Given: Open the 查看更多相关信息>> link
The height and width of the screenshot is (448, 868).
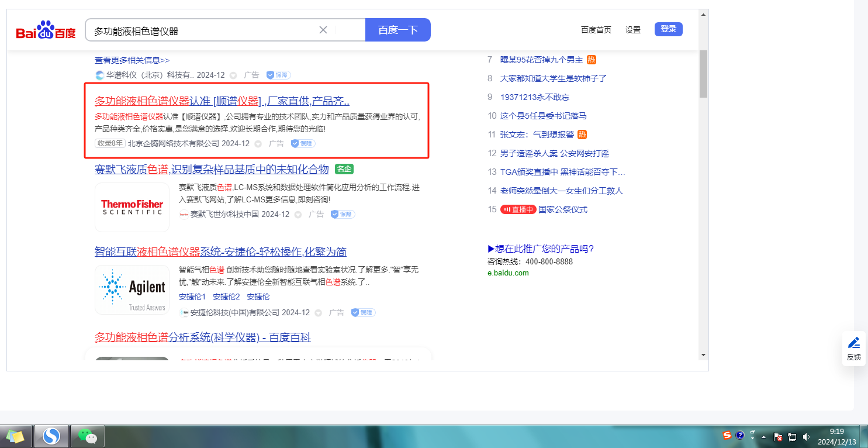Looking at the screenshot, I should 132,60.
